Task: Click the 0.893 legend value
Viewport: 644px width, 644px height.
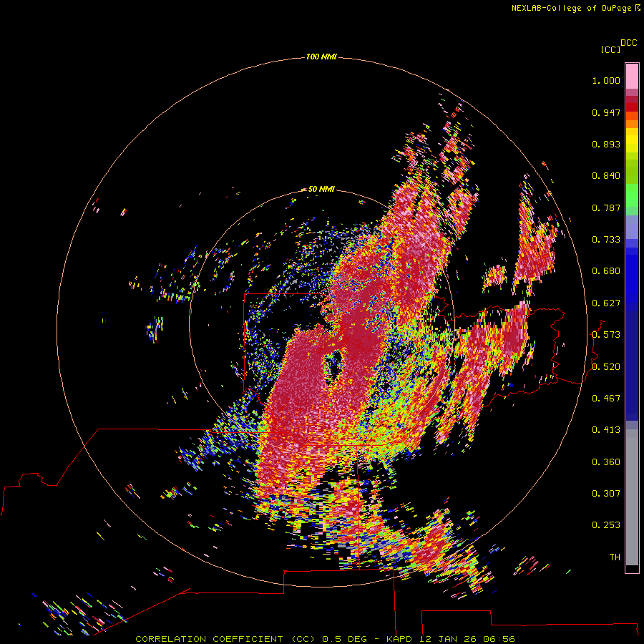Action: [x=606, y=144]
